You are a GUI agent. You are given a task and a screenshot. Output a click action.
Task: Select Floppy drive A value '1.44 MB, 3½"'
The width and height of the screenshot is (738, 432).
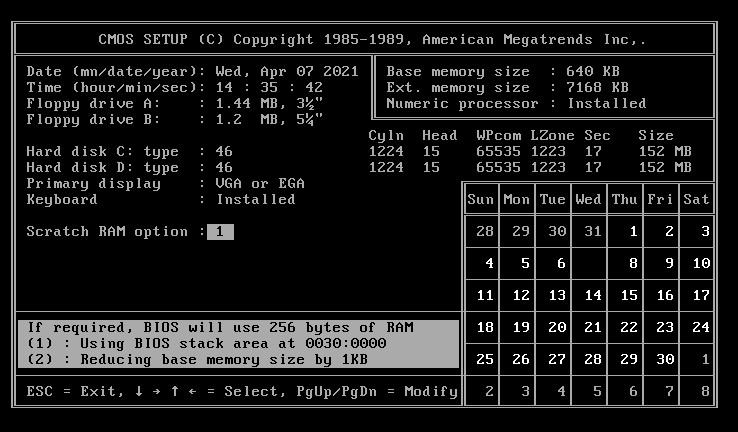pos(269,104)
